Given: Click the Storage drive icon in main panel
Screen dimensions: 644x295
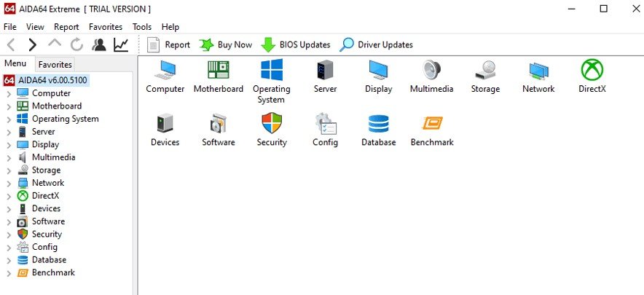Looking at the screenshot, I should 485,71.
